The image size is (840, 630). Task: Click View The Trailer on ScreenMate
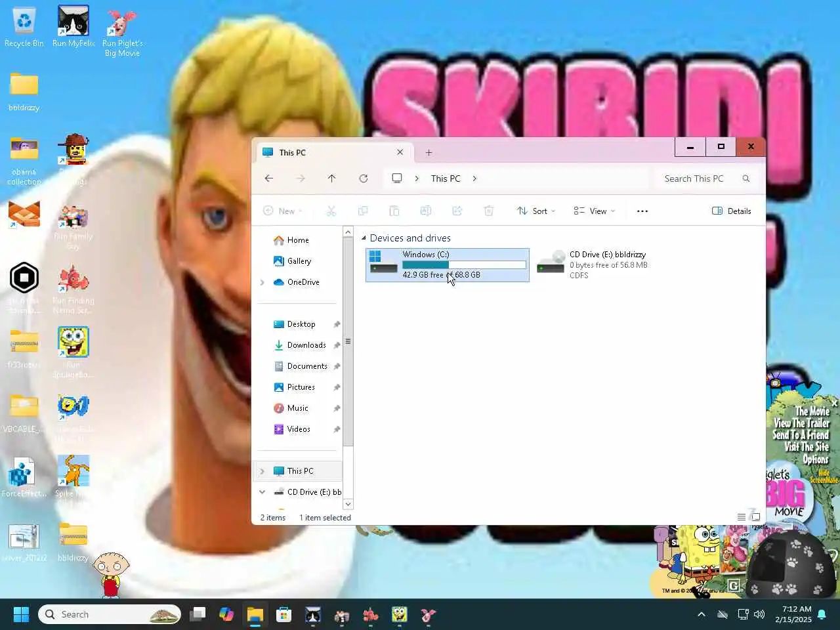point(801,423)
